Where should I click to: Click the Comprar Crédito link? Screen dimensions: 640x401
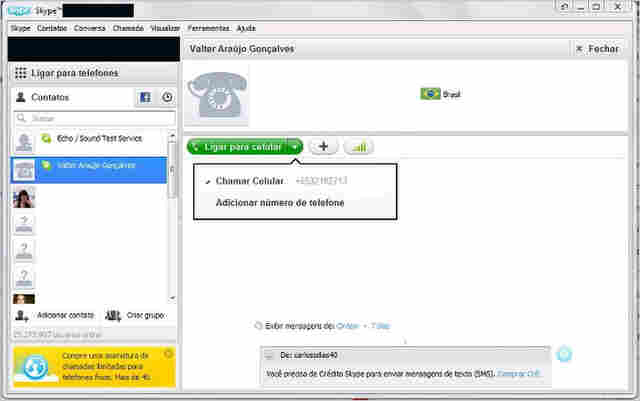pos(518,374)
